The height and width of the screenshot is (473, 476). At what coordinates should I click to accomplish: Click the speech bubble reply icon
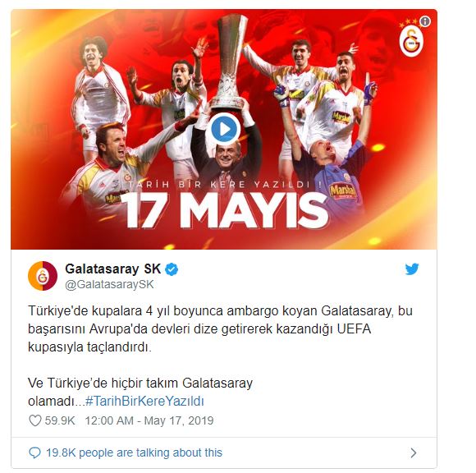[34, 452]
